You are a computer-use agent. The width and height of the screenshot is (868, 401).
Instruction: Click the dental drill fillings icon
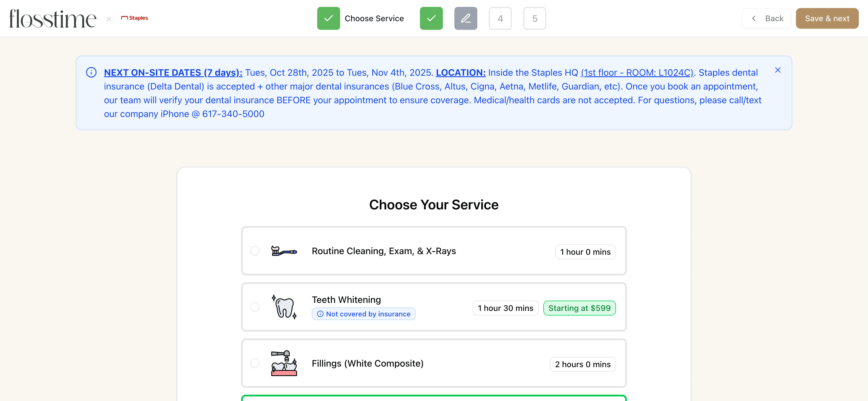pyautogui.click(x=284, y=363)
